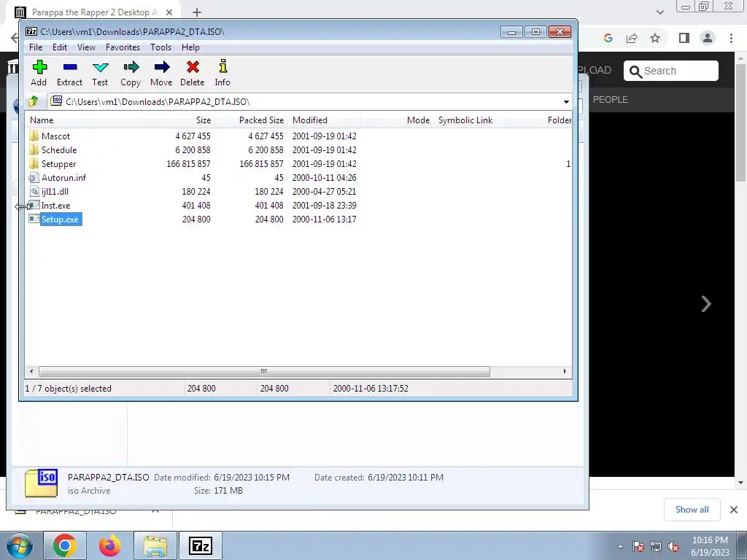This screenshot has height=560, width=747.
Task: Click the taskbar clock showing 10:16 PM
Action: (710, 546)
